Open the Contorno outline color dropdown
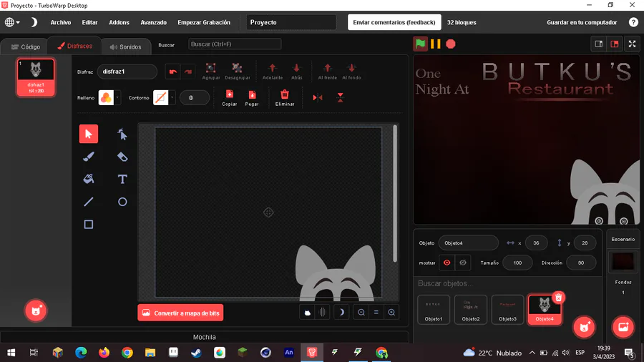 coord(172,98)
